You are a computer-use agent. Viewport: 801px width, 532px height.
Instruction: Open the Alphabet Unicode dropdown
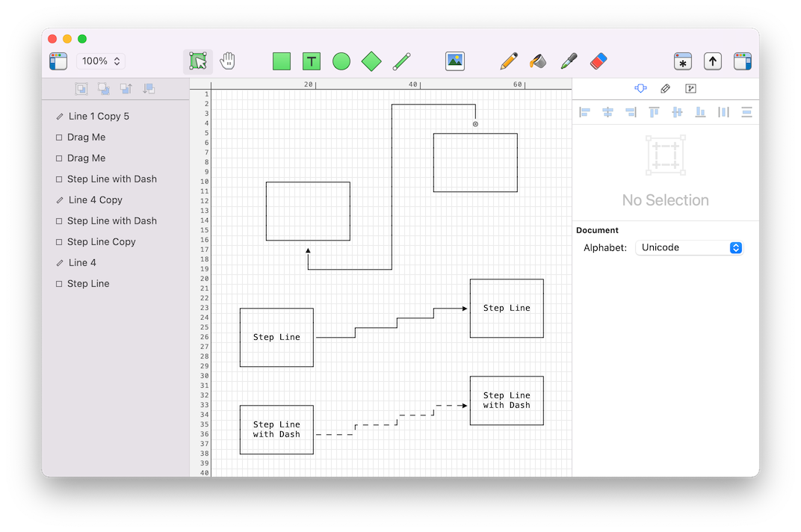688,247
